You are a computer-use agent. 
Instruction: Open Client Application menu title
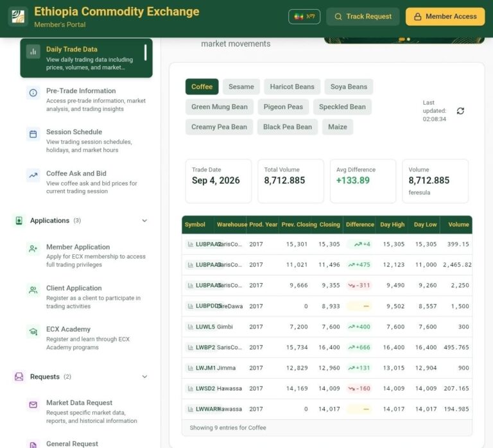pyautogui.click(x=74, y=288)
